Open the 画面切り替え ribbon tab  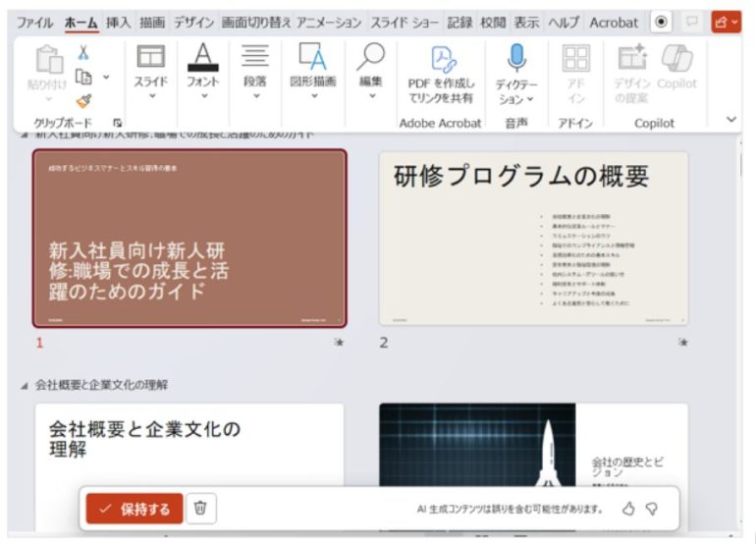coord(256,23)
